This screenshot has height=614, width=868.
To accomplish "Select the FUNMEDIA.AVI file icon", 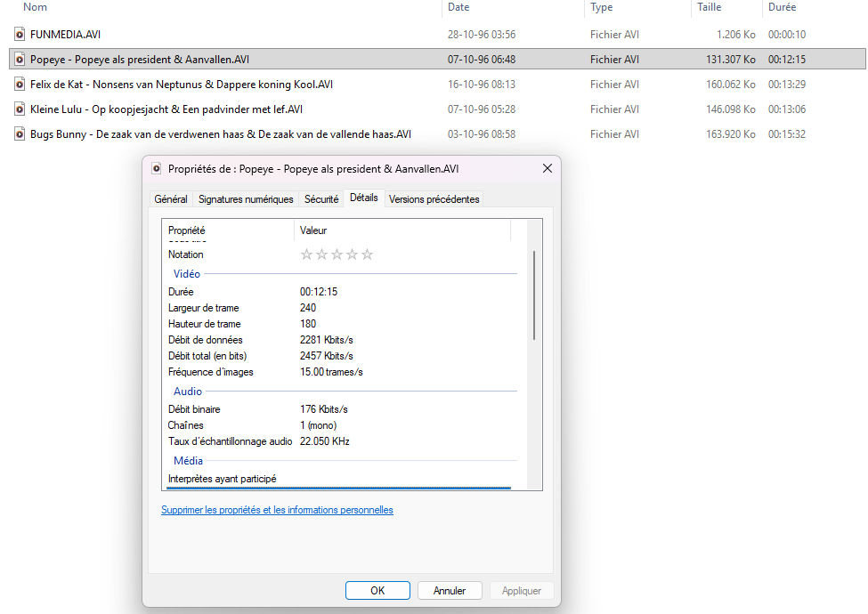I will click(20, 35).
